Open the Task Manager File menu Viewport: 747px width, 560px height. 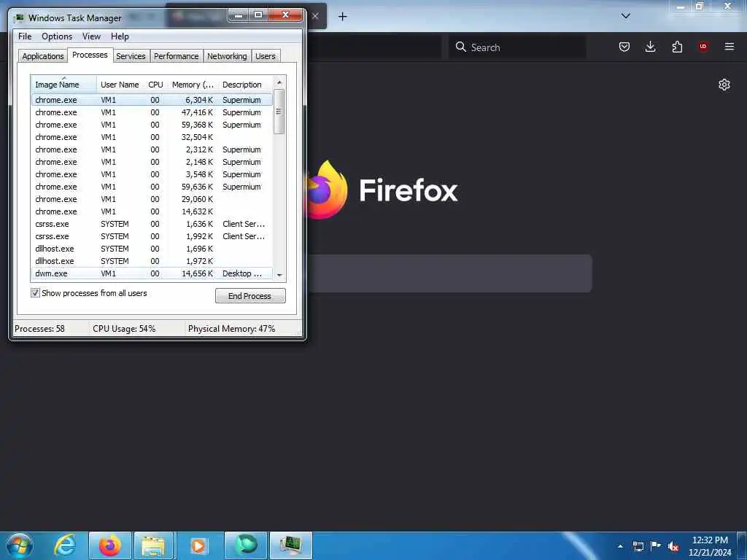pyautogui.click(x=25, y=36)
